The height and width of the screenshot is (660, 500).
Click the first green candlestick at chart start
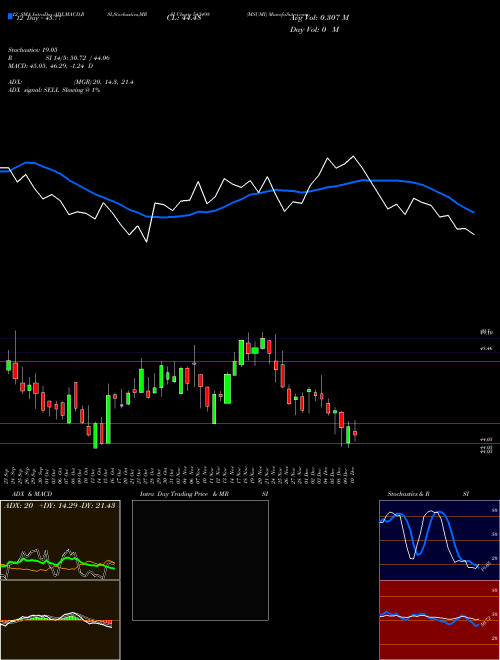8,365
